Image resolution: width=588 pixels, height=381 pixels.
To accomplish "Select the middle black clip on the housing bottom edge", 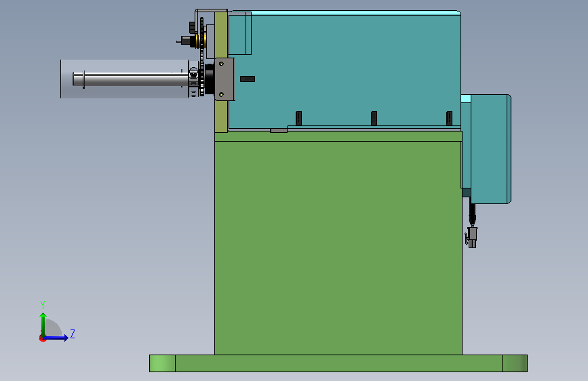I will (x=374, y=118).
